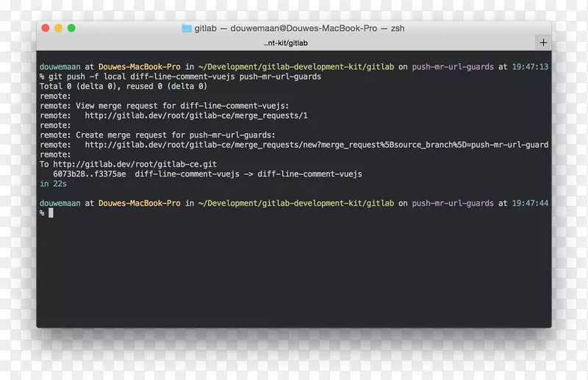This screenshot has height=380, width=588.
Task: Click the new tab plus button
Action: 543,43
